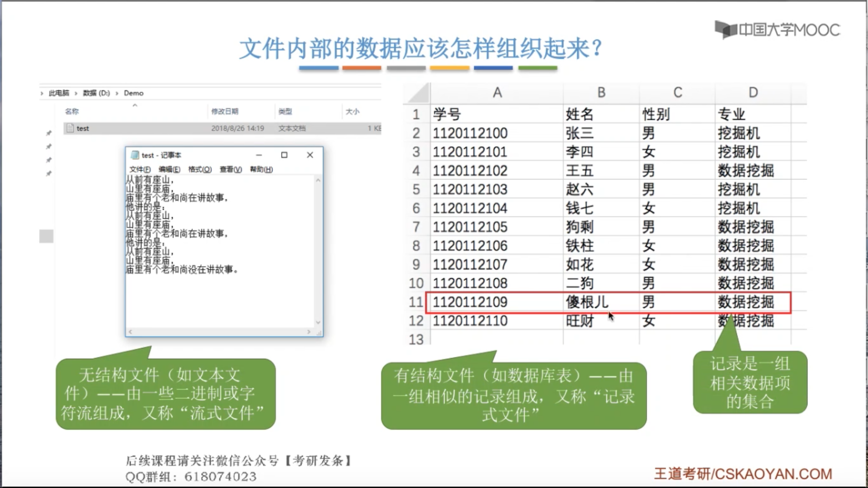Click cell with name 王五

point(601,171)
